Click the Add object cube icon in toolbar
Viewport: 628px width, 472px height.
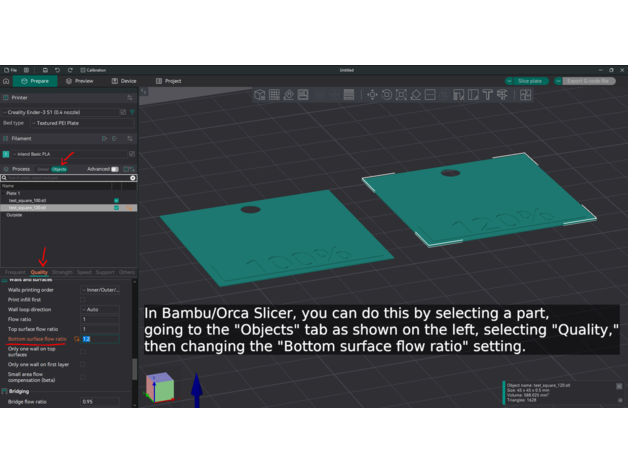coord(260,95)
